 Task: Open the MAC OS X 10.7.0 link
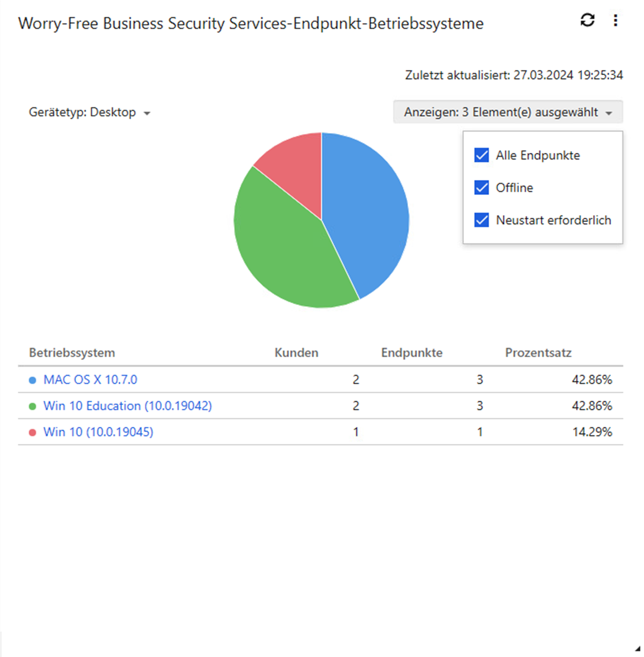[90, 380]
